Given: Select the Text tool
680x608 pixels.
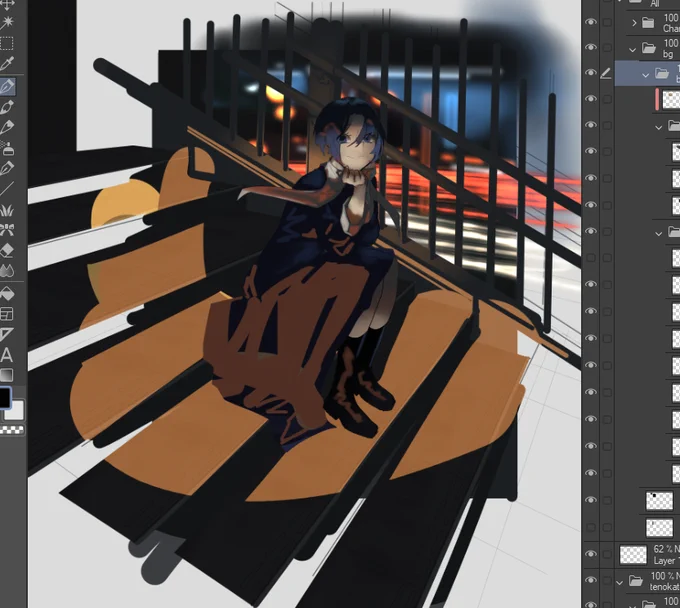Looking at the screenshot, I should pos(7,355).
